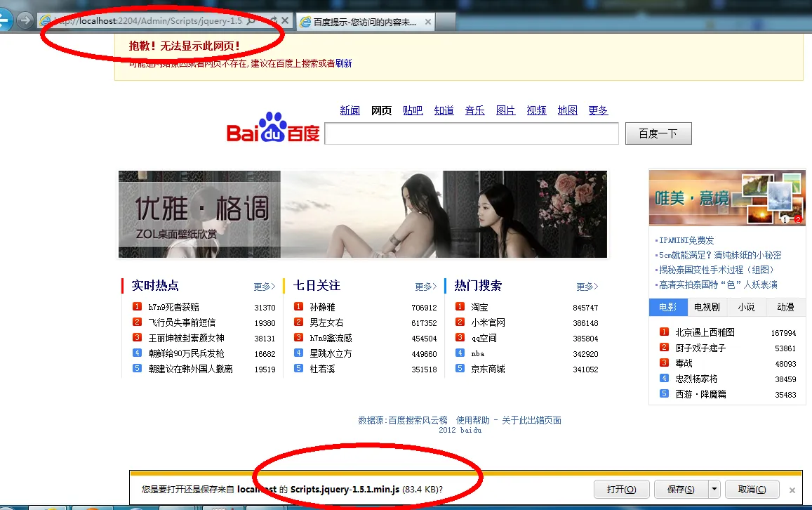Open movie 西游·降魔篇

(x=700, y=394)
